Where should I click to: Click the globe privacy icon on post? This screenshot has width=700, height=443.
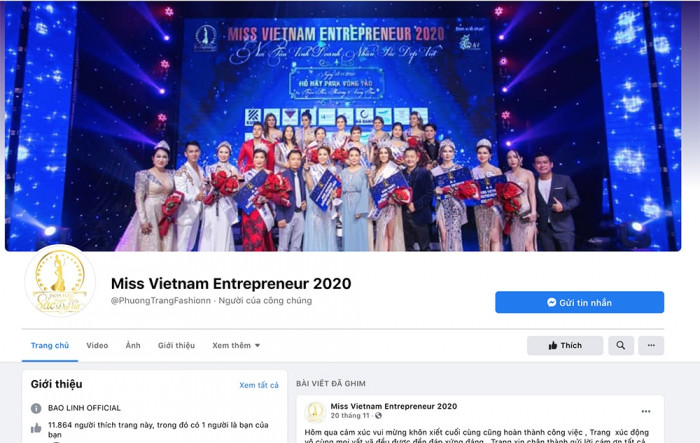tap(379, 416)
